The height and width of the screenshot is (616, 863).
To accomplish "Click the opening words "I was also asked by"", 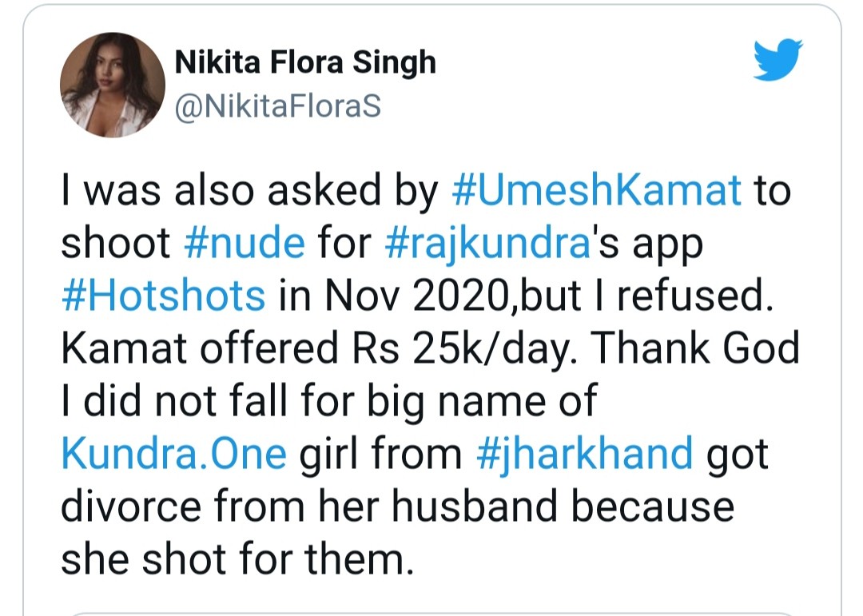I will click(x=250, y=193).
